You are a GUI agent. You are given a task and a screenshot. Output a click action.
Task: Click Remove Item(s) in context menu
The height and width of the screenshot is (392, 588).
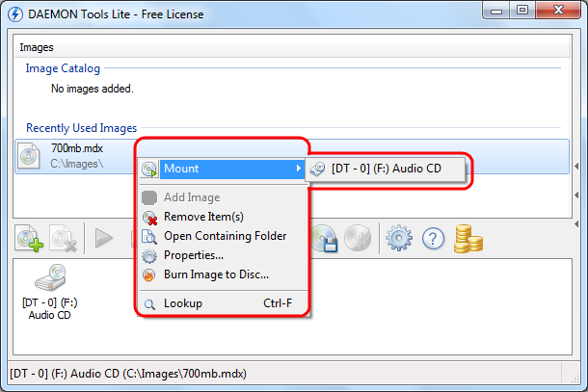[x=203, y=217]
